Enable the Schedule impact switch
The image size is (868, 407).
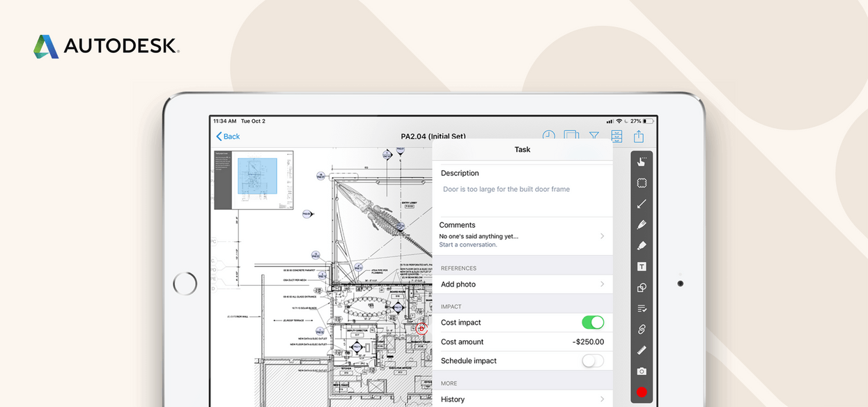592,360
